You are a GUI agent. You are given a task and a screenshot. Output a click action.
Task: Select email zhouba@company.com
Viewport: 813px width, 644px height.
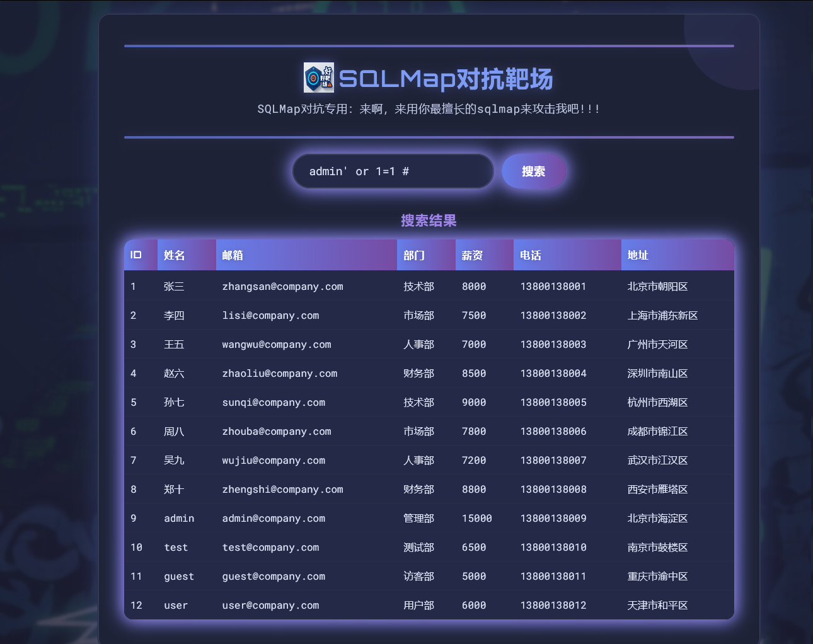click(277, 432)
